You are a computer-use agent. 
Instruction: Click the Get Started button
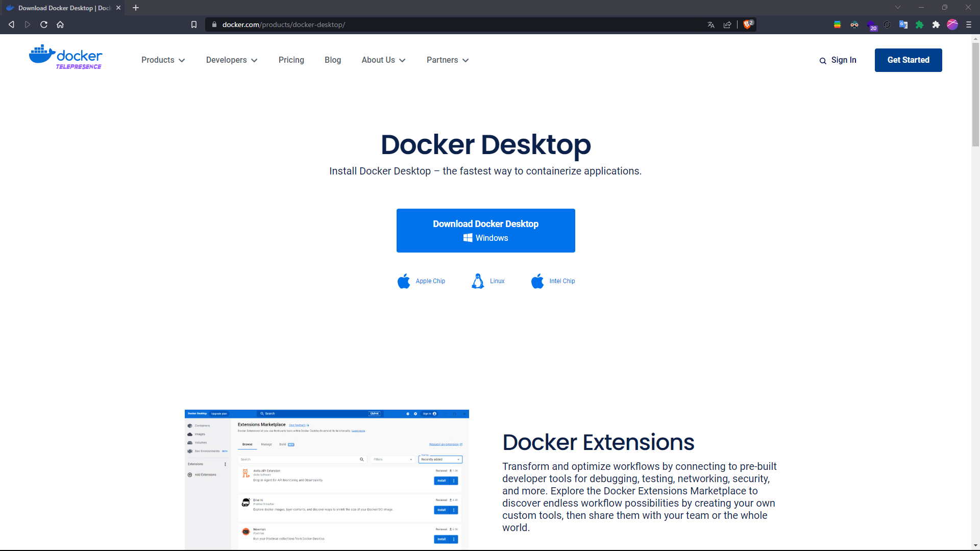pyautogui.click(x=909, y=60)
